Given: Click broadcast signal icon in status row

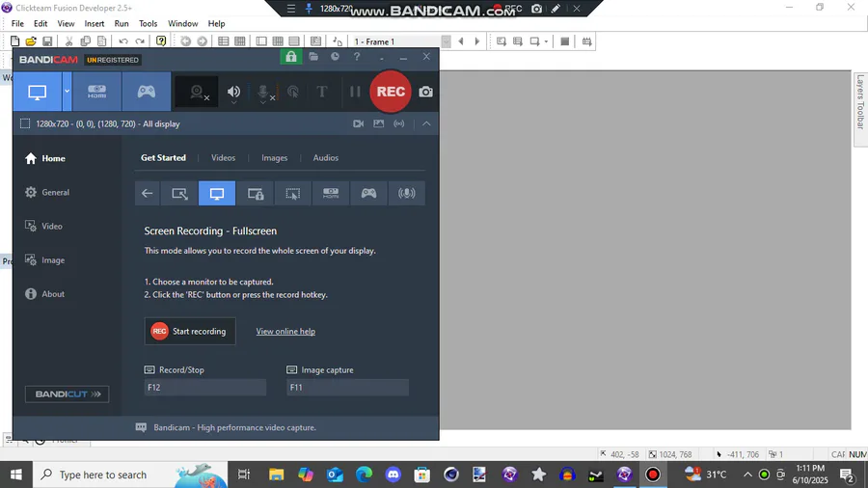Looking at the screenshot, I should coord(399,124).
